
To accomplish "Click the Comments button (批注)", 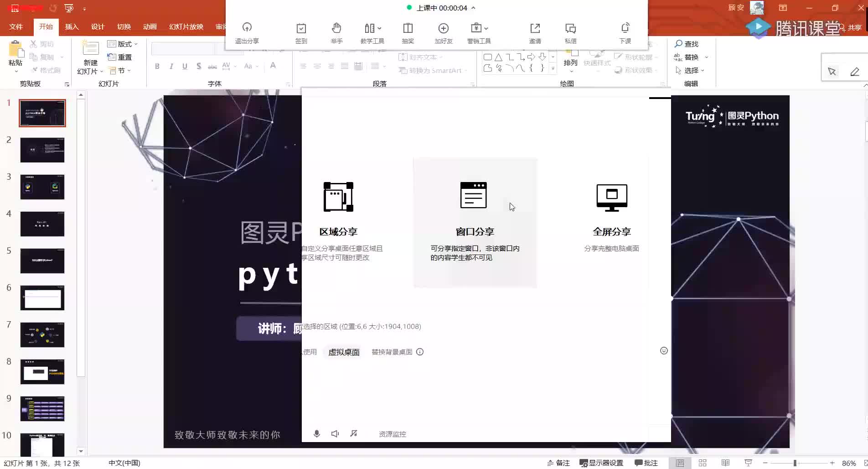I will click(646, 463).
